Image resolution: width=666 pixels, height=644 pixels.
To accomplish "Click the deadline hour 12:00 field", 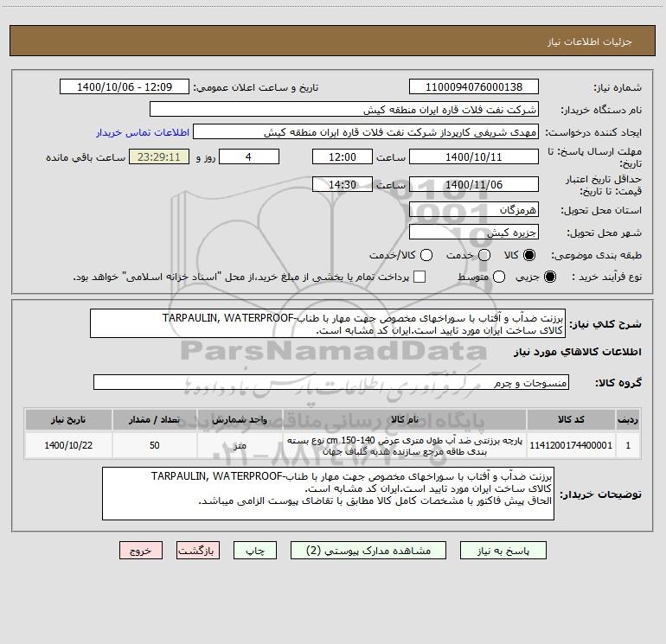I will click(x=343, y=157).
